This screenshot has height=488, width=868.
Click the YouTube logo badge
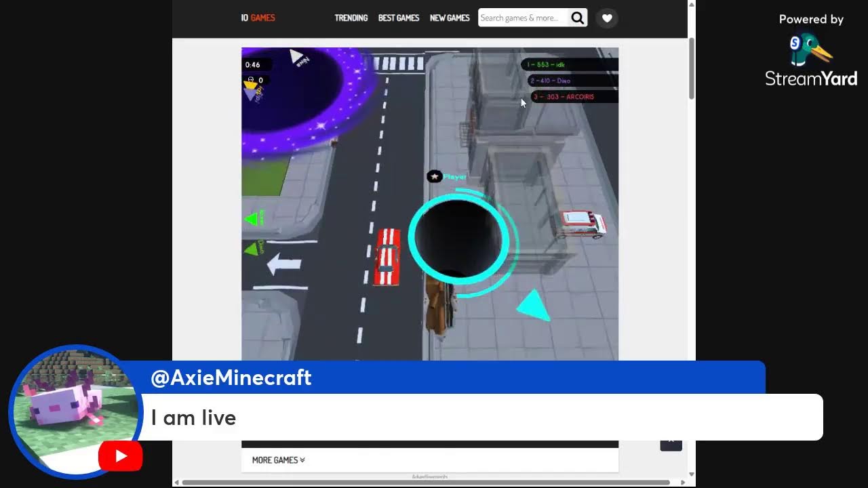(120, 456)
